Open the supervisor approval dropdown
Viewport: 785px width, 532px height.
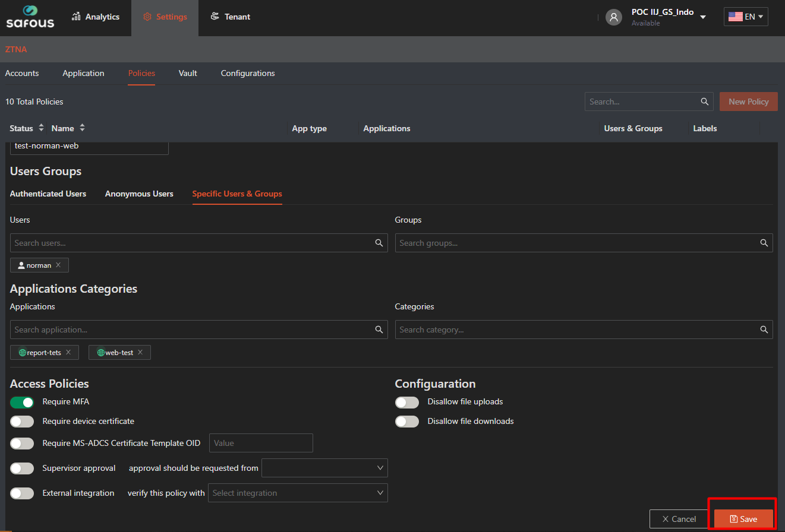tap(324, 468)
